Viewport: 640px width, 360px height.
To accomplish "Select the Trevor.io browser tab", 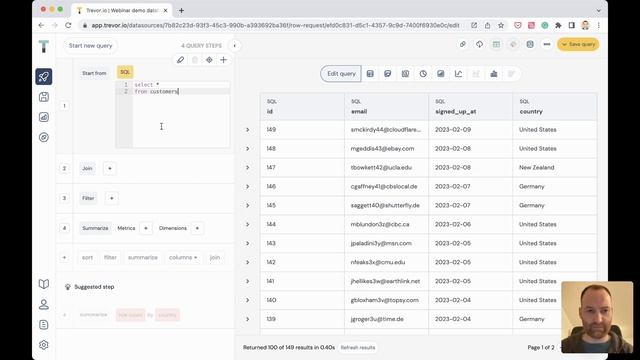I will (x=122, y=11).
